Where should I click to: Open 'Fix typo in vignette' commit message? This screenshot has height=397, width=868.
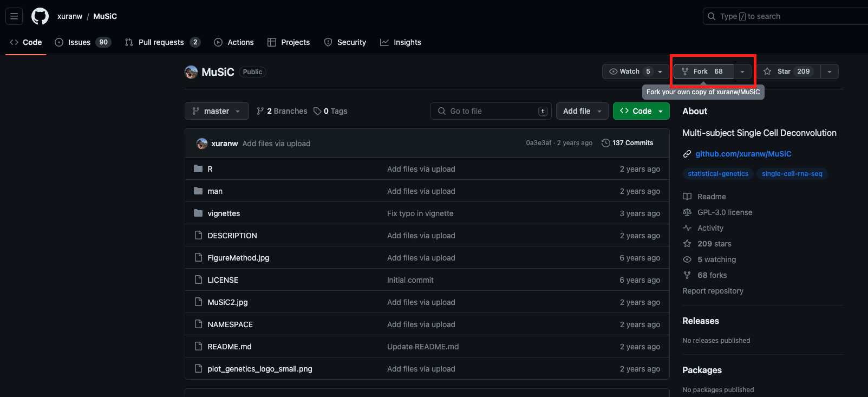click(420, 213)
